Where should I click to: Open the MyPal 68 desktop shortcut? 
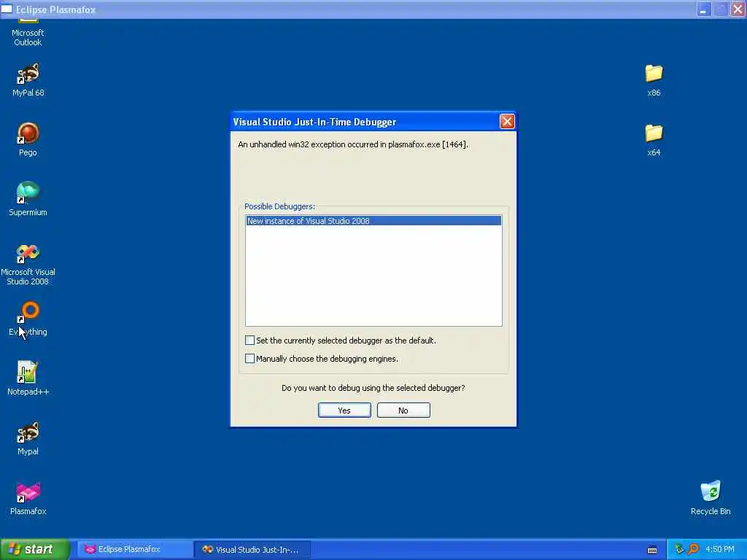28,80
